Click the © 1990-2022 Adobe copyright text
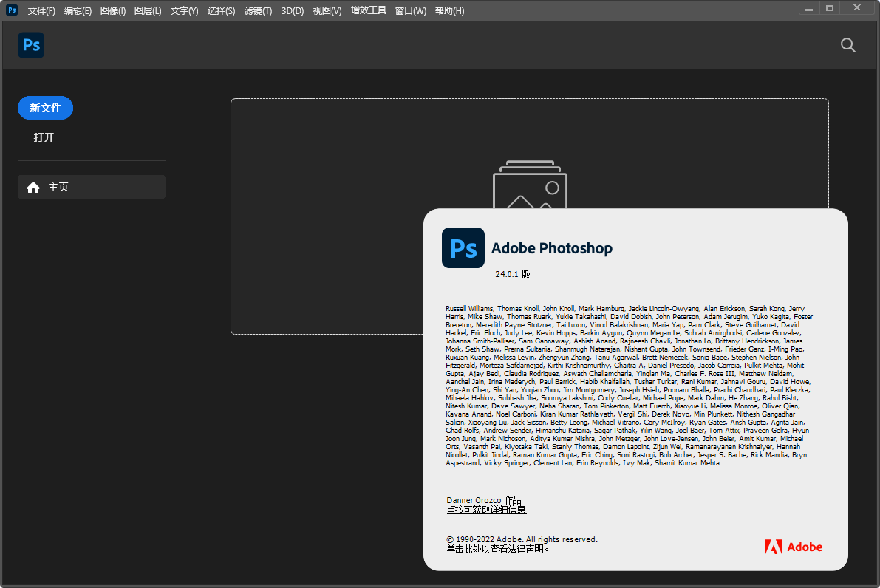 click(522, 539)
